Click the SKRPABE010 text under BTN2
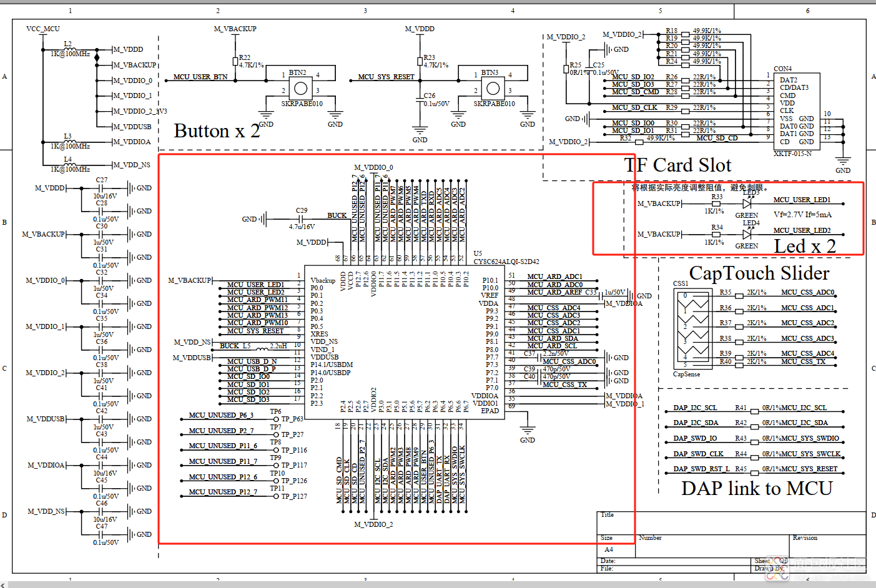Image resolution: width=876 pixels, height=588 pixels. pos(302,104)
